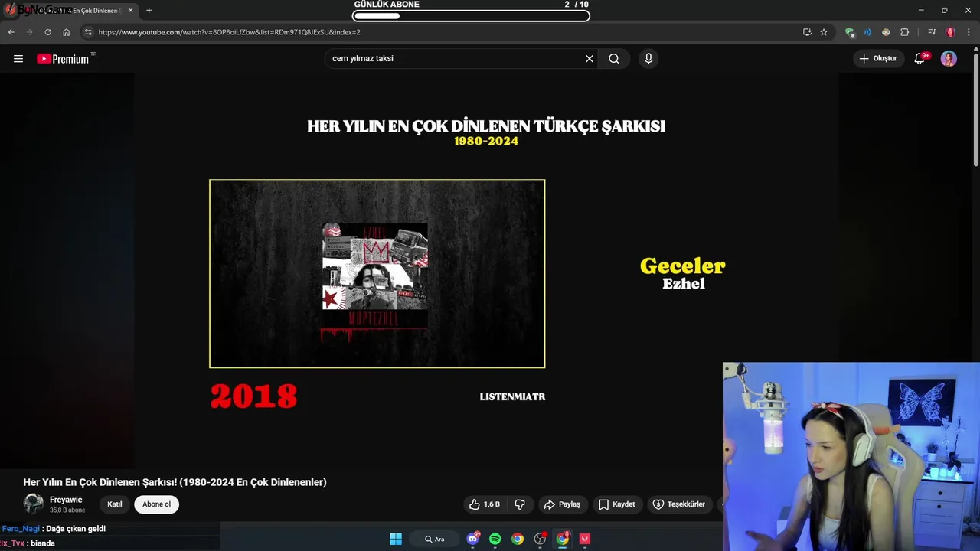Open Spotify from the taskbar
The width and height of the screenshot is (980, 551).
pyautogui.click(x=495, y=539)
